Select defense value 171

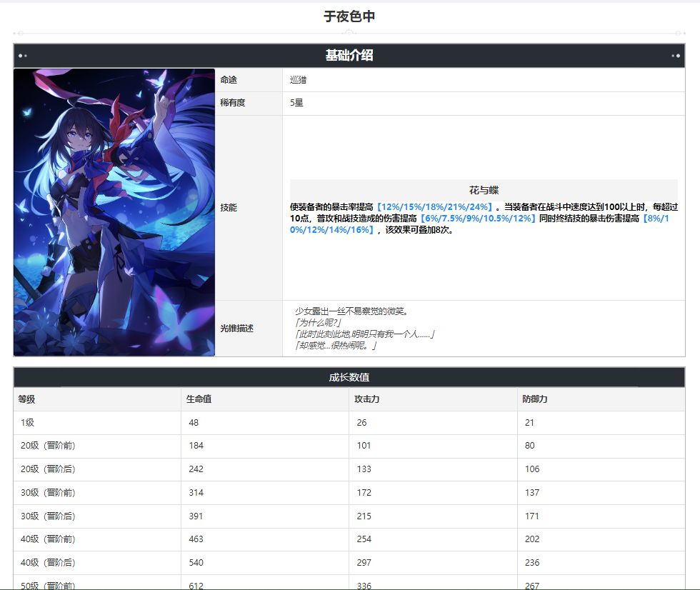click(531, 516)
